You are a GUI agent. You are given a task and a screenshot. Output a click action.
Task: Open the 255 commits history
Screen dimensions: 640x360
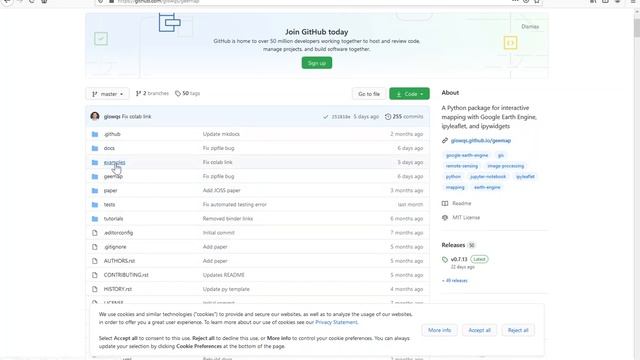coord(404,116)
